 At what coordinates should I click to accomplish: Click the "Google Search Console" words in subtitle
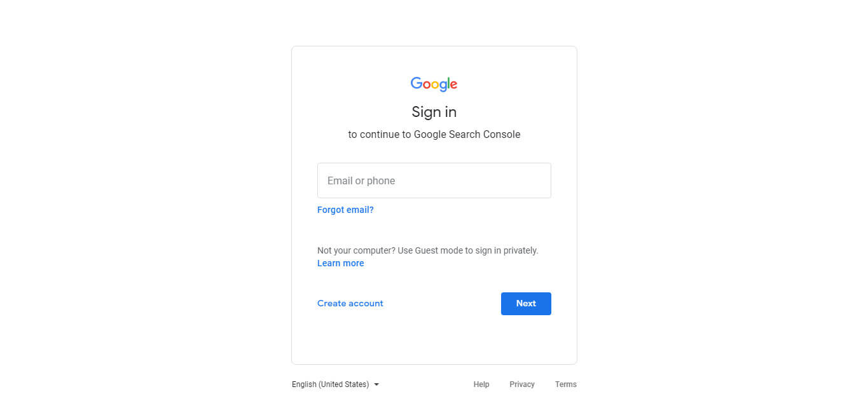(x=467, y=135)
